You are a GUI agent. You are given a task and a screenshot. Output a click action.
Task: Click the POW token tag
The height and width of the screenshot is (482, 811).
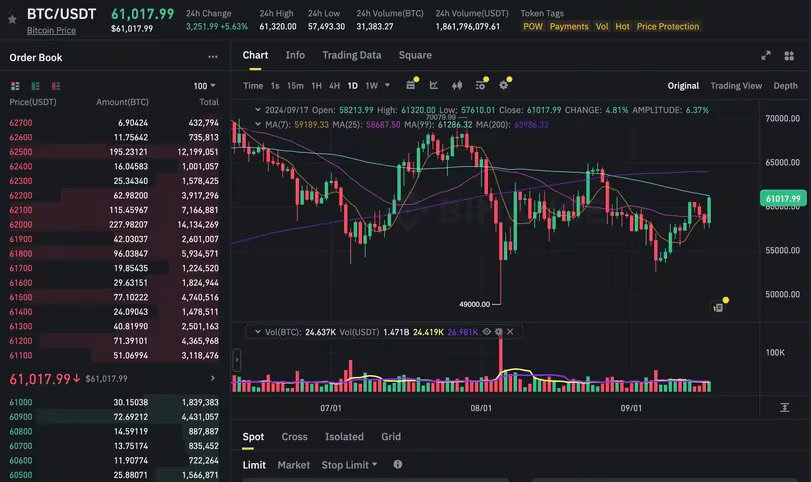(533, 26)
